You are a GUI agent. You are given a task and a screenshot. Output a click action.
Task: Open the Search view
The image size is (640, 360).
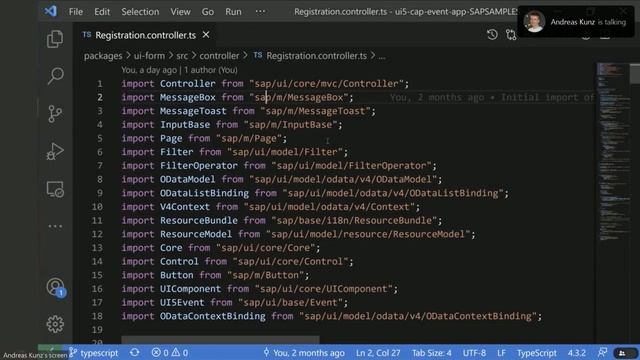coord(55,76)
